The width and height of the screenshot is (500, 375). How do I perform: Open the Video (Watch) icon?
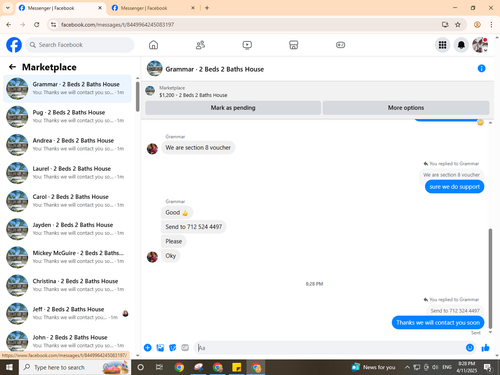click(x=247, y=45)
